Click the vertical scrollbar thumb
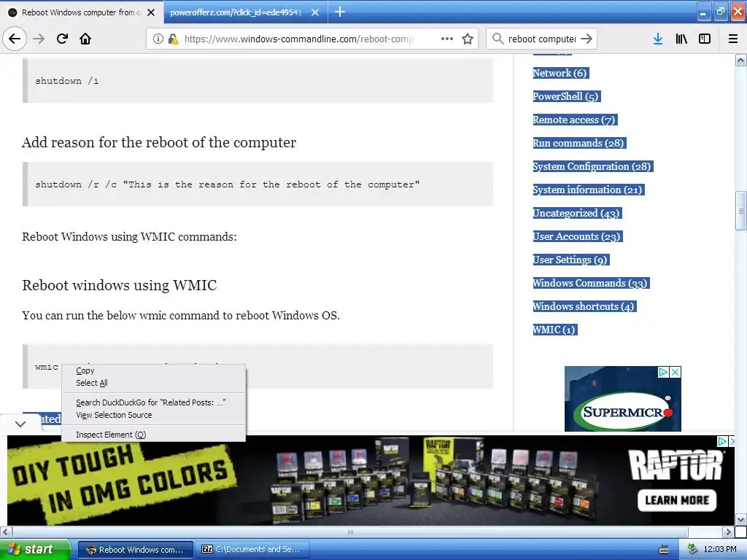 pyautogui.click(x=740, y=211)
